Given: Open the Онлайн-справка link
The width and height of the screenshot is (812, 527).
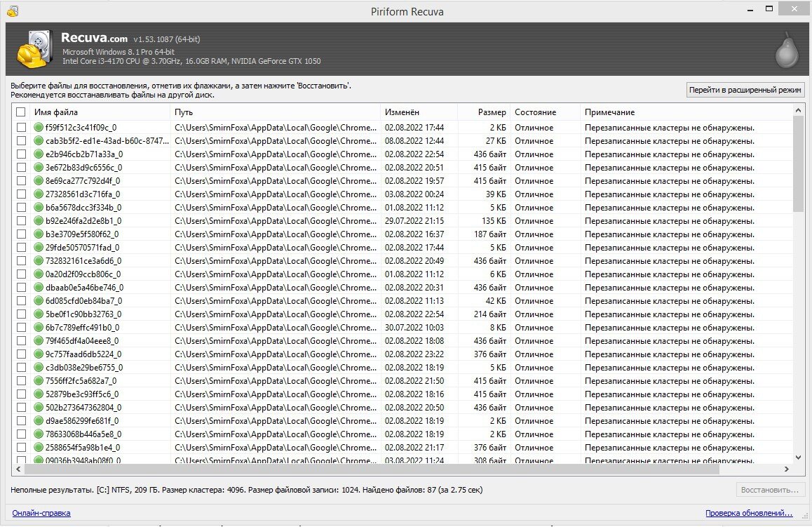Looking at the screenshot, I should click(x=41, y=513).
